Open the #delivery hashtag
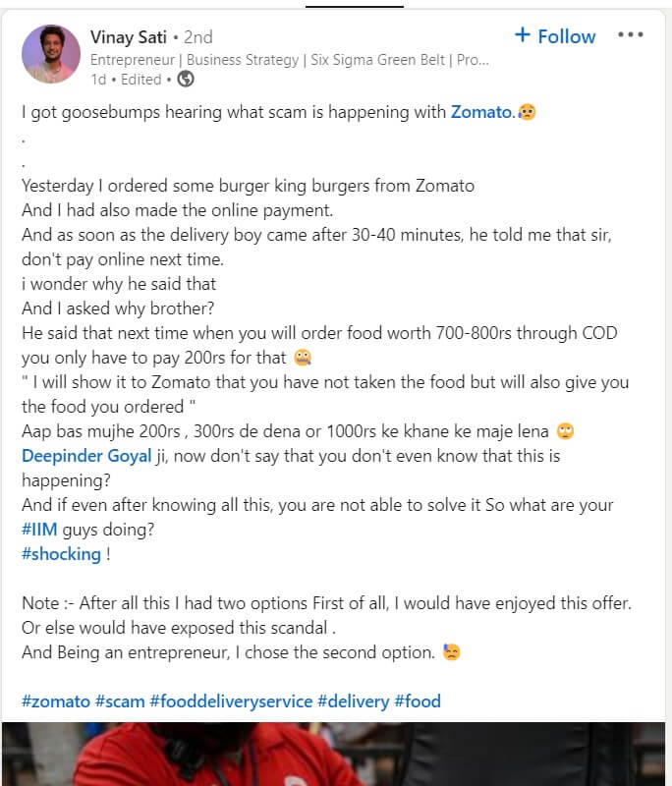The height and width of the screenshot is (786, 672). [354, 702]
